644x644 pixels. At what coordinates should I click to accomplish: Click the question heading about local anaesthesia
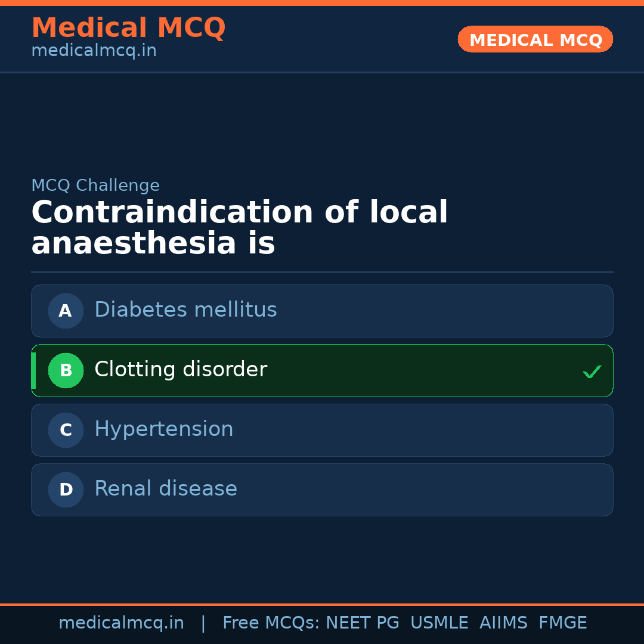click(x=239, y=228)
